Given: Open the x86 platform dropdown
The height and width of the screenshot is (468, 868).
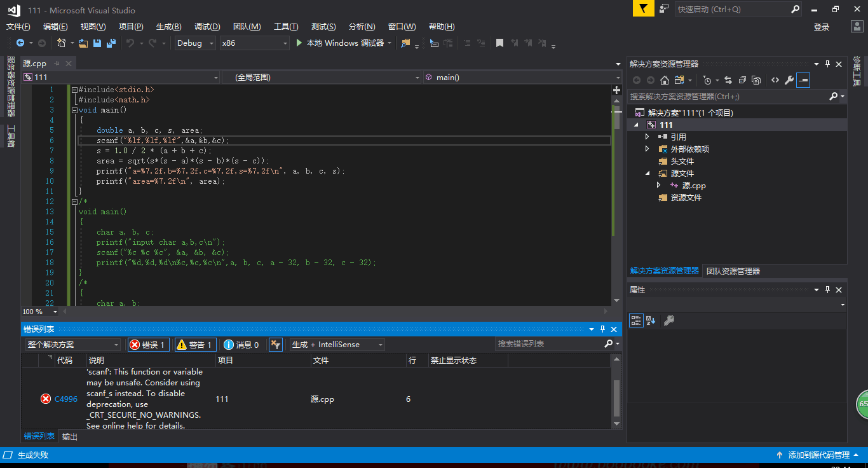Looking at the screenshot, I should pyautogui.click(x=254, y=43).
